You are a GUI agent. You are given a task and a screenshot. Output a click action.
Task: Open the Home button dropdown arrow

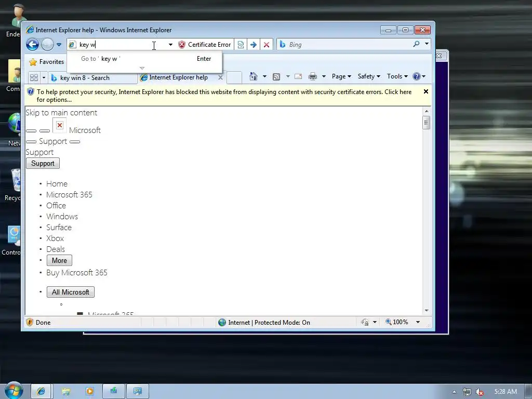coord(264,76)
